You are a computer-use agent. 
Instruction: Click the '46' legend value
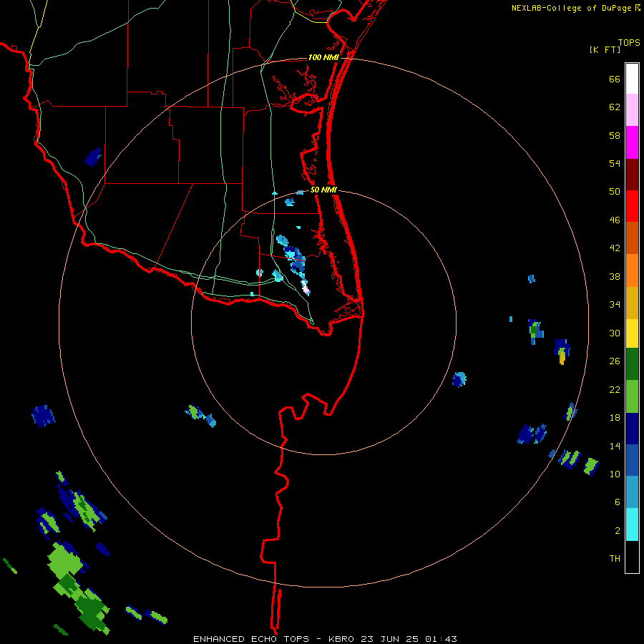pos(615,220)
